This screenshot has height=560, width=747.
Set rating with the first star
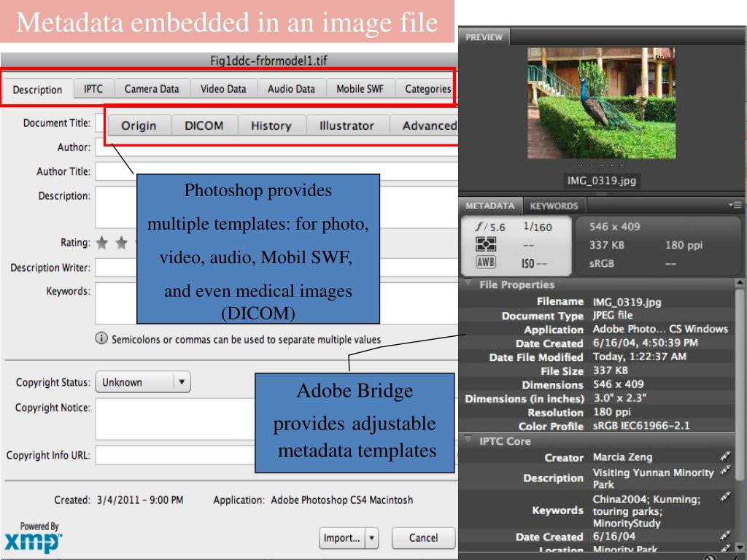pos(102,243)
